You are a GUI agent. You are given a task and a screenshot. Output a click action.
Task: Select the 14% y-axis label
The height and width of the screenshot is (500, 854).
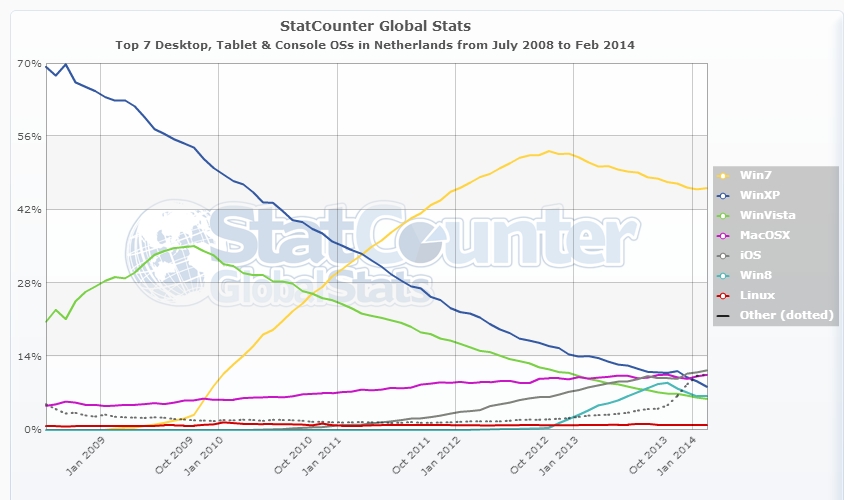coord(29,356)
